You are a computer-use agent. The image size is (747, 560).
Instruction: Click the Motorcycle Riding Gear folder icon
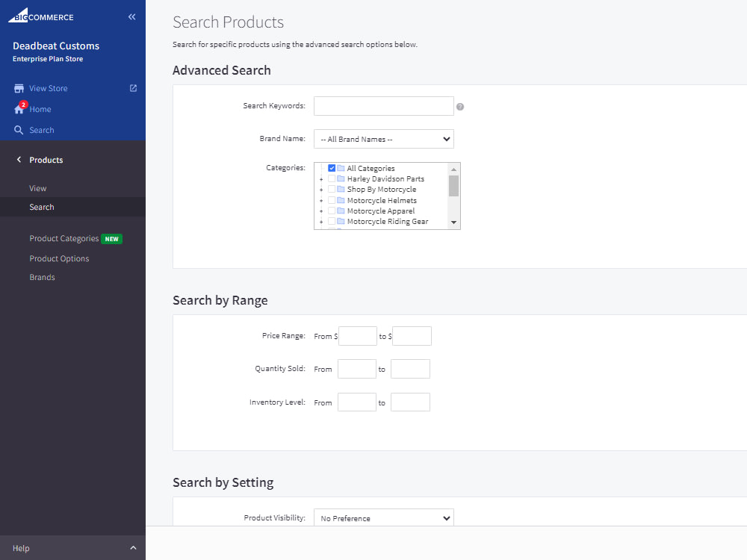[341, 221]
